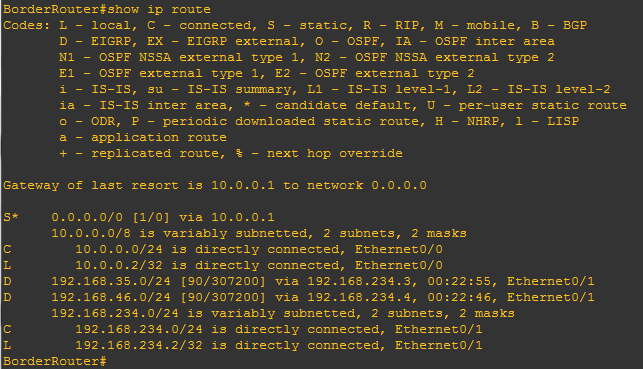Click the 10.0.0.0/24 connected route entry
This screenshot has width=643, height=369.
click(x=223, y=249)
